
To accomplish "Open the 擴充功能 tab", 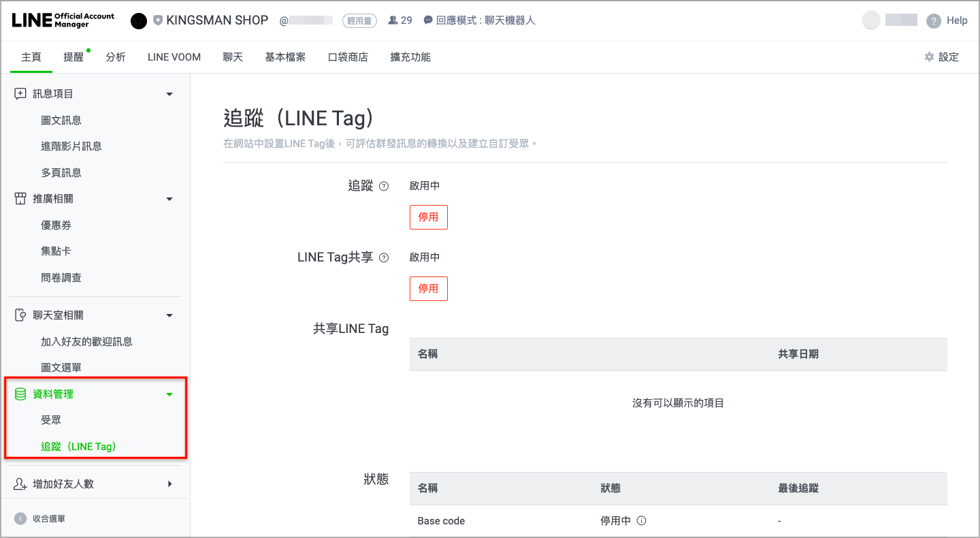I will tap(410, 57).
